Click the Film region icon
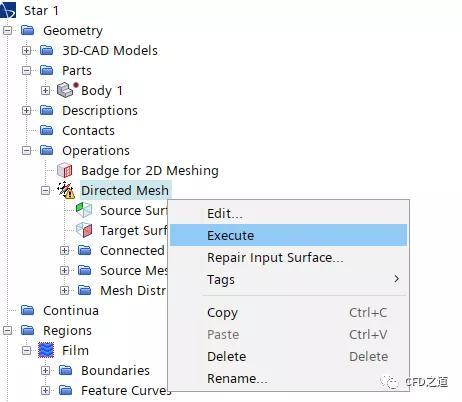 coord(46,350)
